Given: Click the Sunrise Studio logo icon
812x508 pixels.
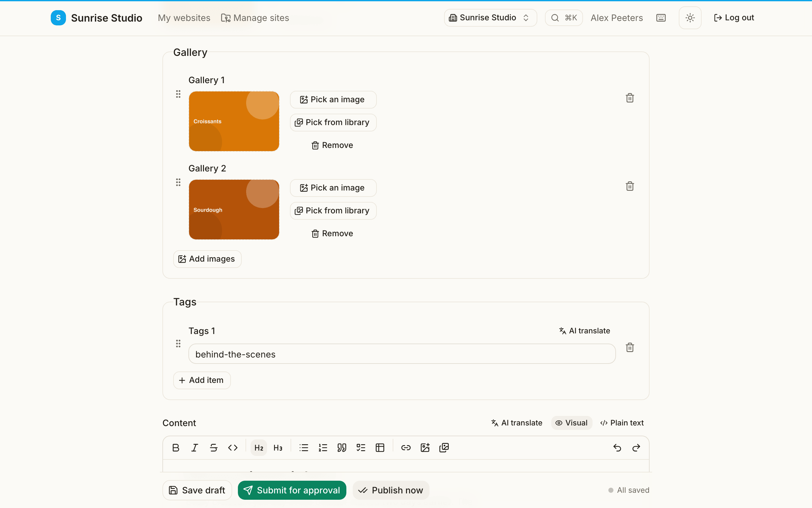Looking at the screenshot, I should tap(58, 18).
